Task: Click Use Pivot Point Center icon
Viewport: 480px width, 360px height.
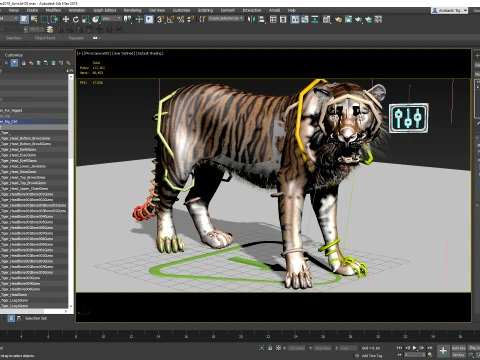Action: [127, 19]
